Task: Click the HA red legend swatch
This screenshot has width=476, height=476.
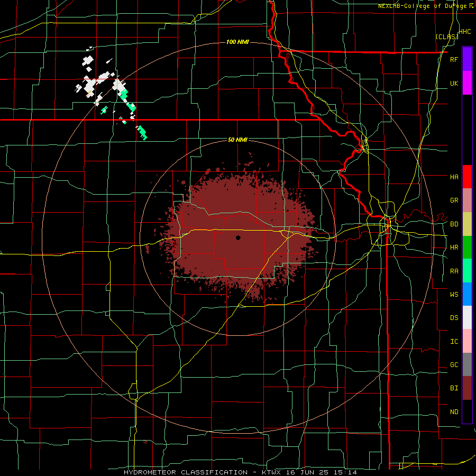Action: [467, 177]
